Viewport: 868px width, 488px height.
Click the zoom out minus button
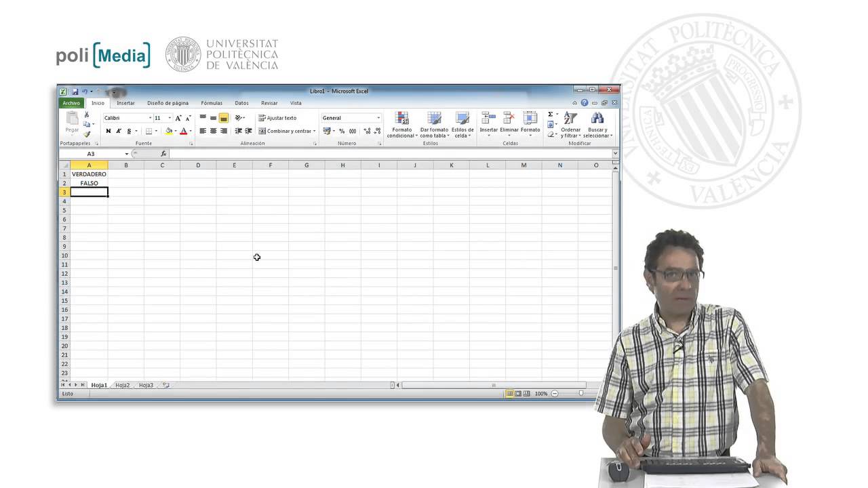pos(555,393)
